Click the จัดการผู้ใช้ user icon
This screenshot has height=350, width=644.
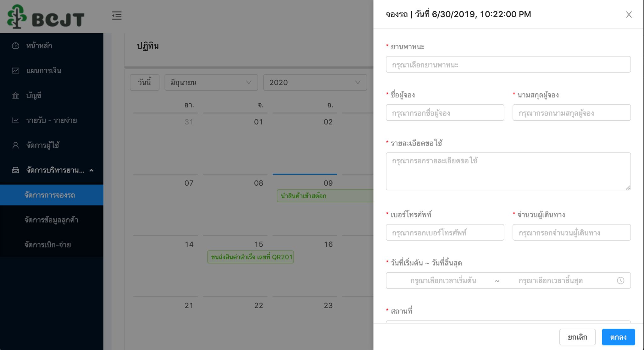click(x=15, y=145)
